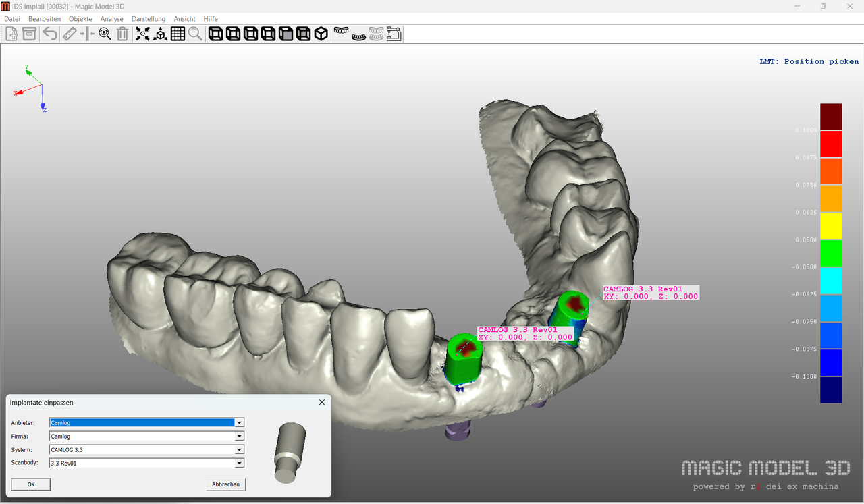864x504 pixels.
Task: Click the 0.0625 legend value
Action: click(806, 213)
